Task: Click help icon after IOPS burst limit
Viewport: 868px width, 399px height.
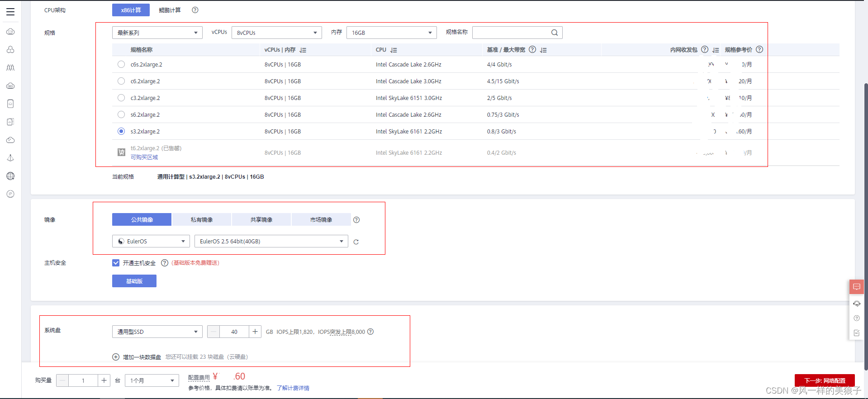Action: pyautogui.click(x=370, y=332)
